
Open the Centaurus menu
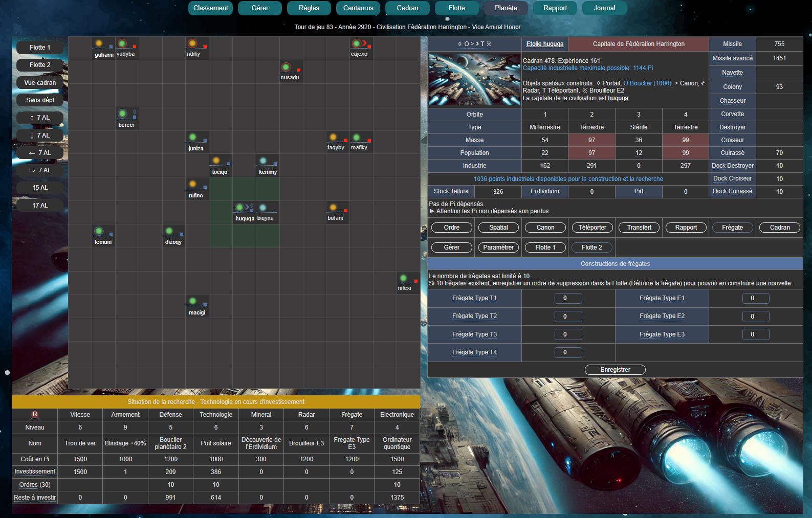click(x=358, y=8)
